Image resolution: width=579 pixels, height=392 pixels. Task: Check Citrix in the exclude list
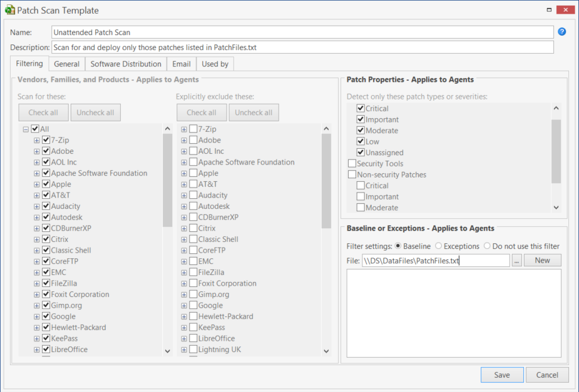(193, 228)
